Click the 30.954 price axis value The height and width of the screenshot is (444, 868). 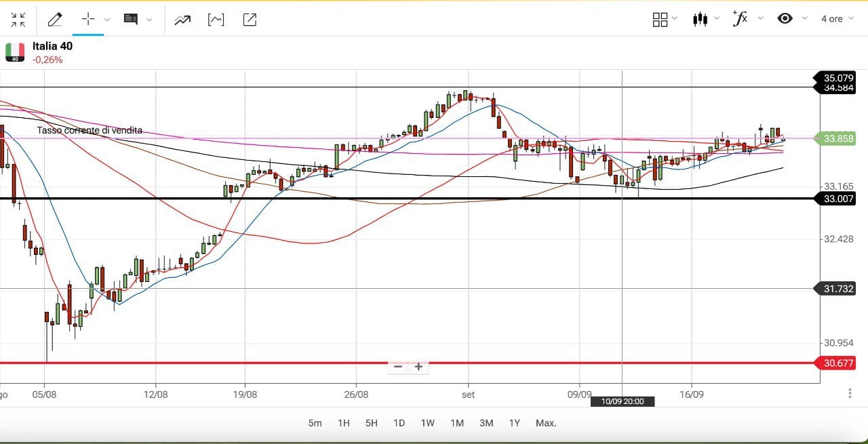click(838, 343)
